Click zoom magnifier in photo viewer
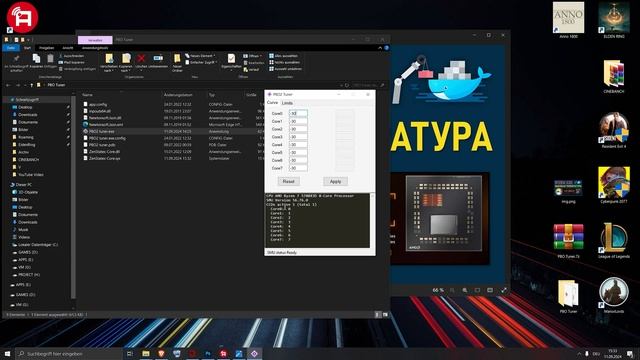The height and width of the screenshot is (360, 640). coord(465,290)
